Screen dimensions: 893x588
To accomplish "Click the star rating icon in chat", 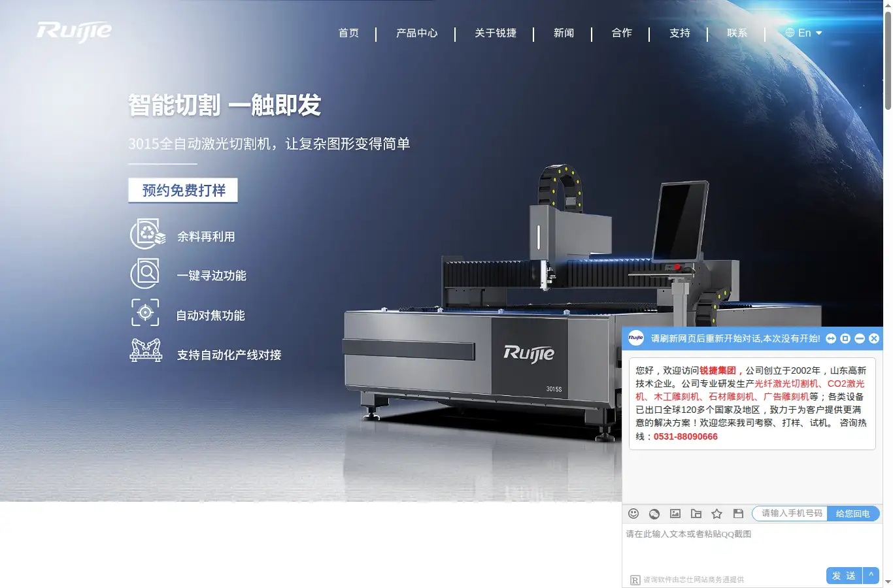I will point(717,514).
